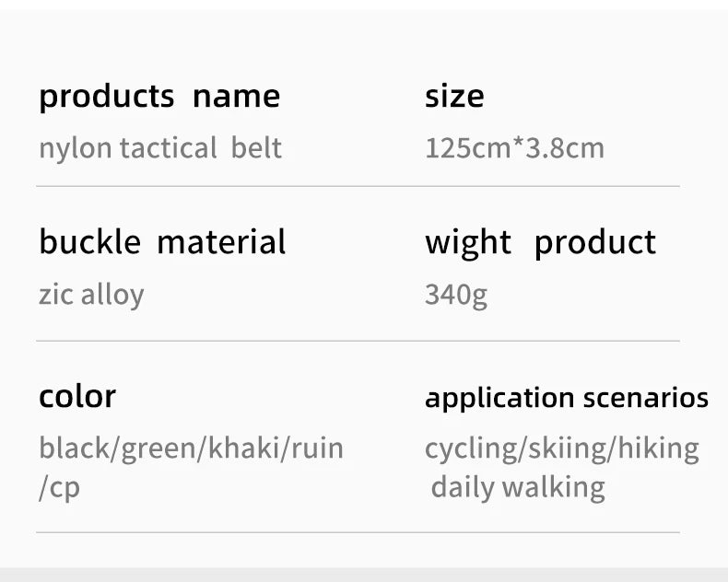Click the "products name" heading

click(159, 96)
